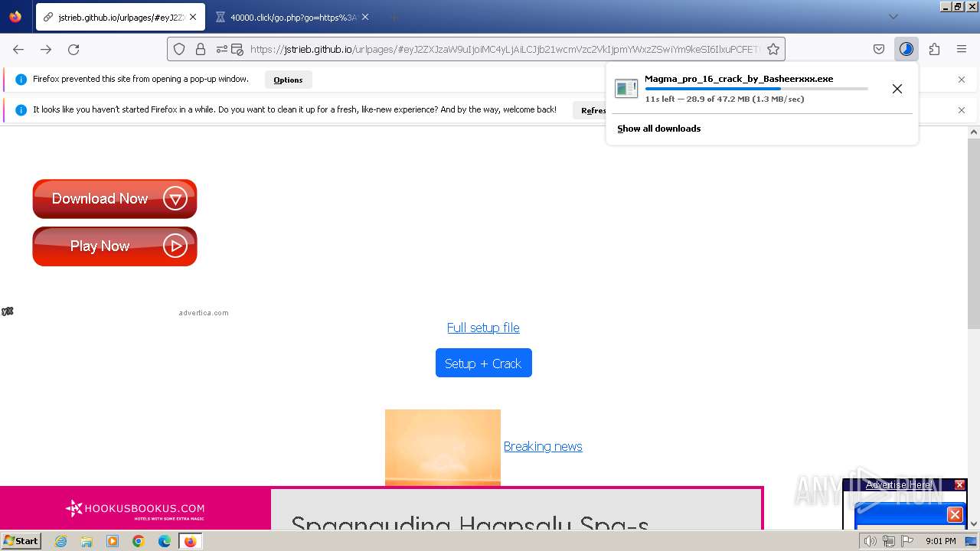This screenshot has height=551, width=980.
Task: Open Windows Media Player from taskbar
Action: (113, 541)
